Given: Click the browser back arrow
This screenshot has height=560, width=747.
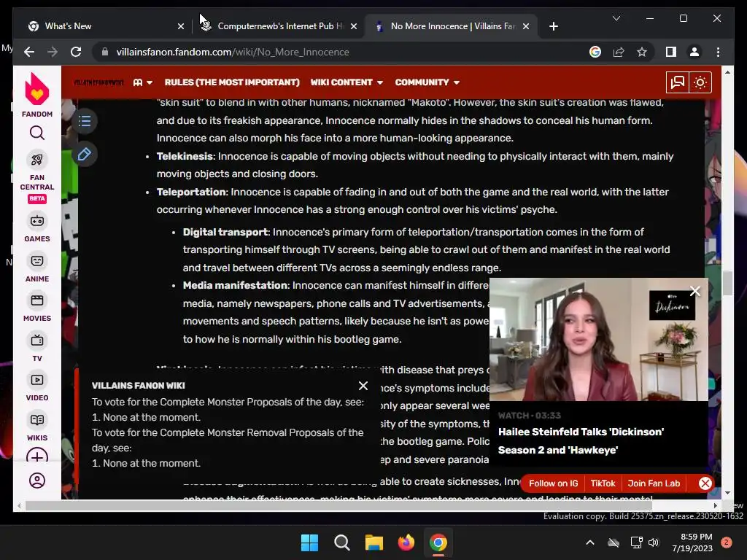Looking at the screenshot, I should [x=29, y=52].
